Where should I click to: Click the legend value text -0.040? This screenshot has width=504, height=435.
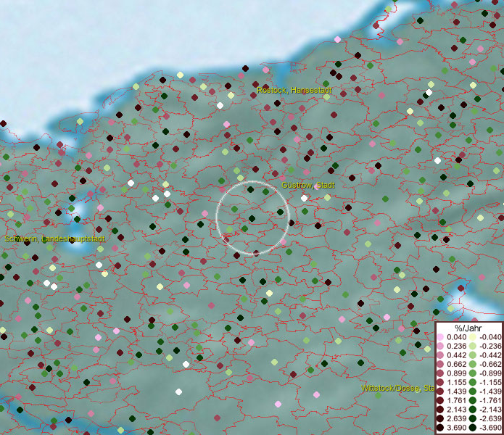click(x=490, y=337)
